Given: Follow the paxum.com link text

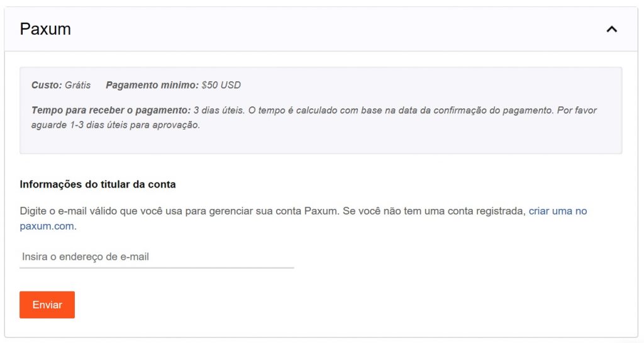Looking at the screenshot, I should tap(47, 226).
